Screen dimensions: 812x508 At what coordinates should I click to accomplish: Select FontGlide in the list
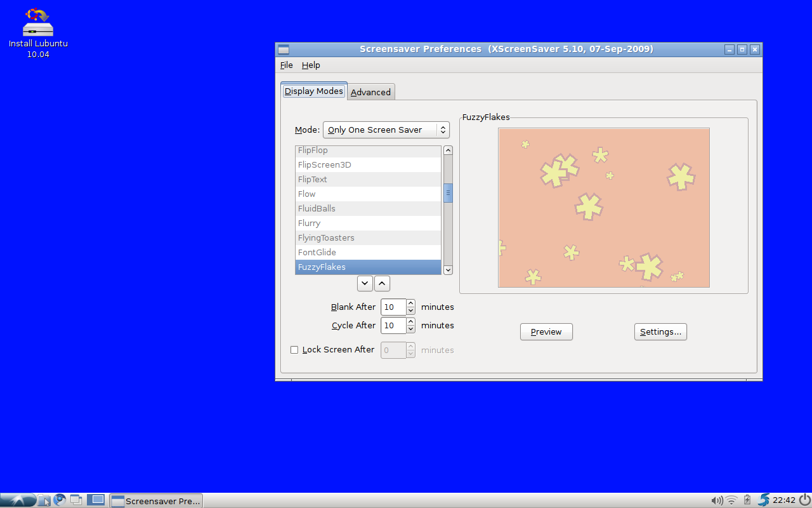click(368, 253)
